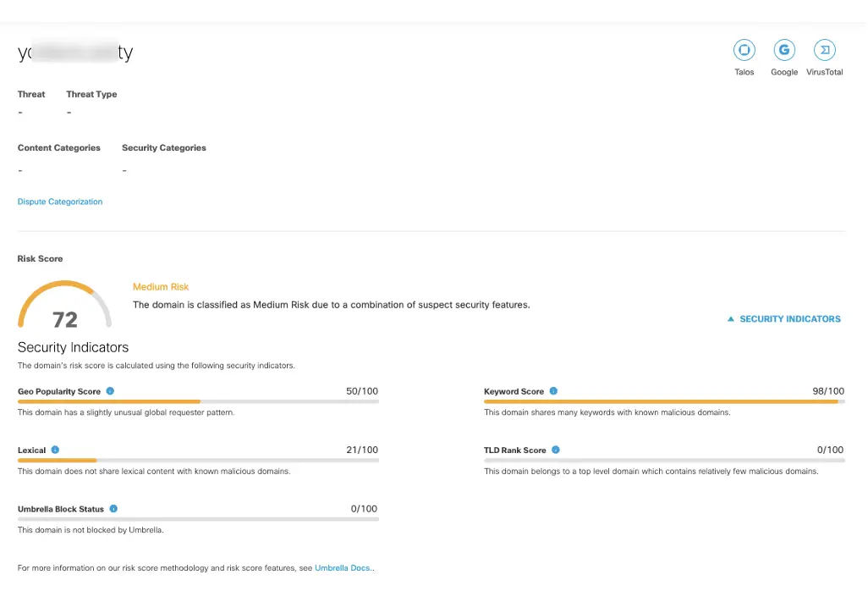Click info icon beside Lexical
868x591 pixels.
[x=55, y=450]
